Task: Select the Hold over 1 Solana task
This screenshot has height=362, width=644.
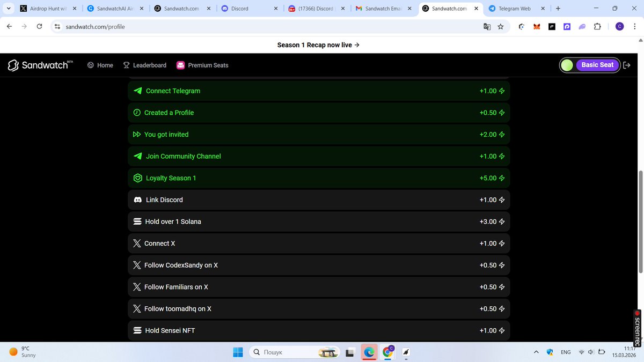Action: [319, 221]
